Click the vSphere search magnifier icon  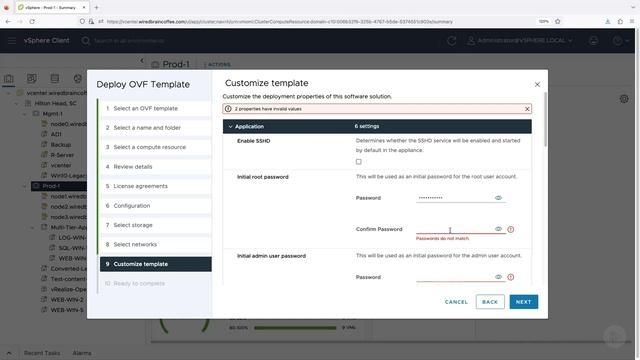(x=85, y=41)
